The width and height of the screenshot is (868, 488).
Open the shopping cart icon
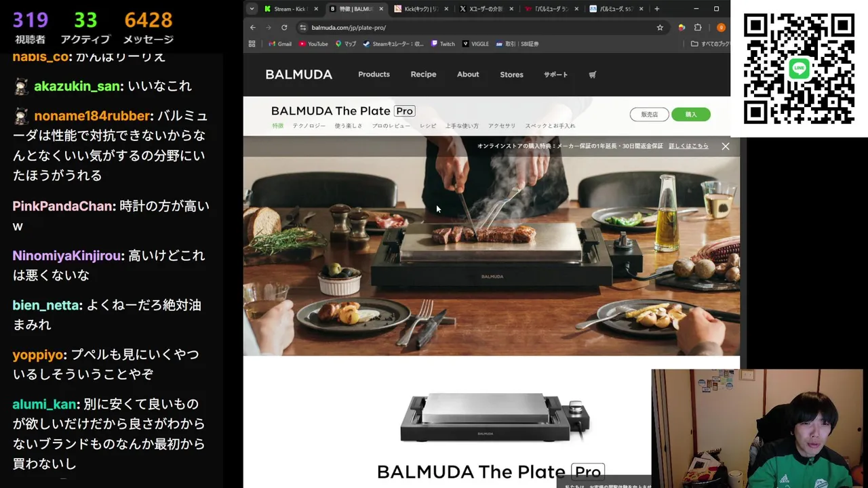(x=592, y=75)
